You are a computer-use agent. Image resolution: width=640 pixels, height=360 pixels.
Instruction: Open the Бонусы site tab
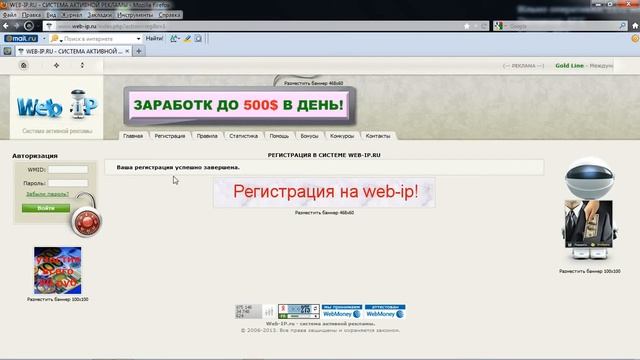[309, 136]
